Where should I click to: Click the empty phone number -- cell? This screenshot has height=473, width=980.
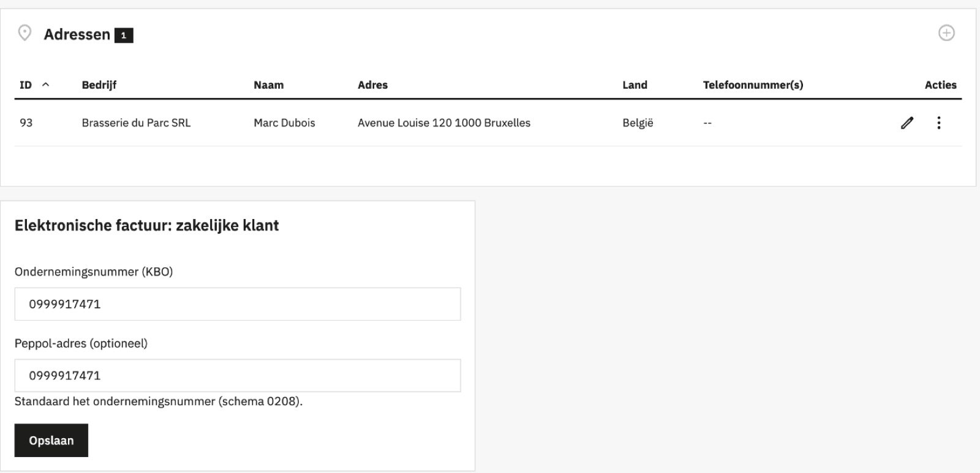click(x=707, y=123)
